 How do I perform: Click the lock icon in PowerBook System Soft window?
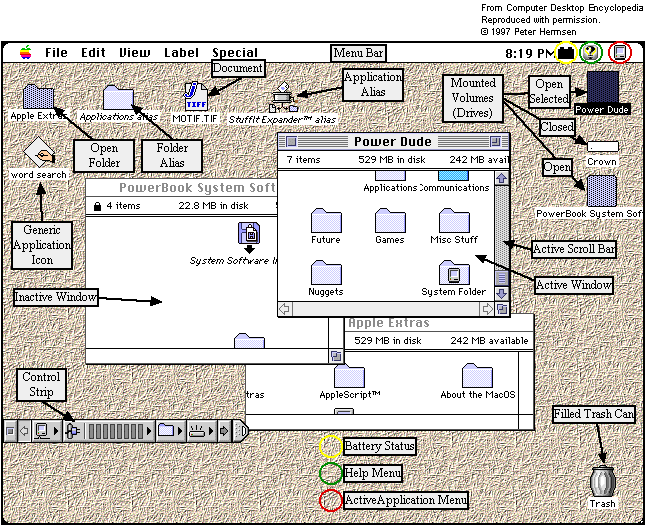97,206
